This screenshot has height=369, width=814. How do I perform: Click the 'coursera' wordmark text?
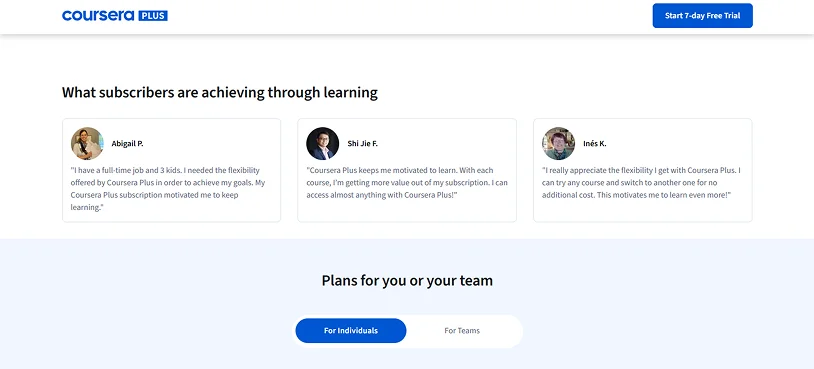[x=99, y=16]
